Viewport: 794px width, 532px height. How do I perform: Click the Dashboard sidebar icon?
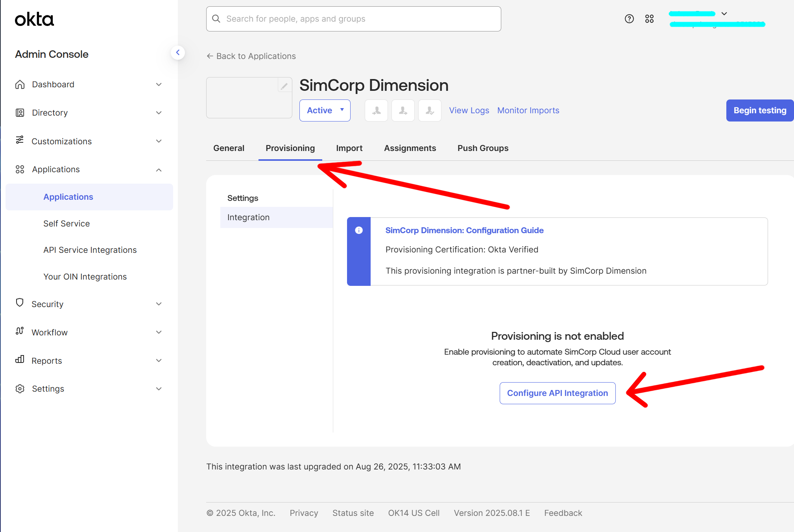pos(20,84)
